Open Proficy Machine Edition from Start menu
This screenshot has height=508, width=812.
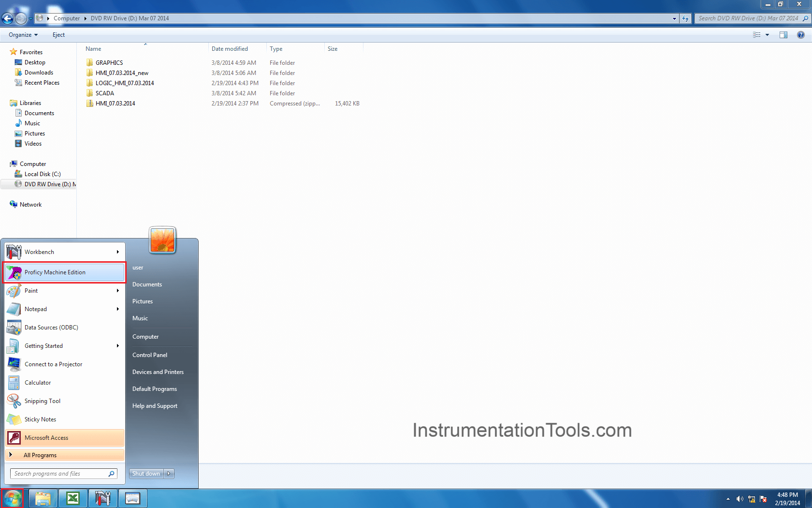(65, 272)
